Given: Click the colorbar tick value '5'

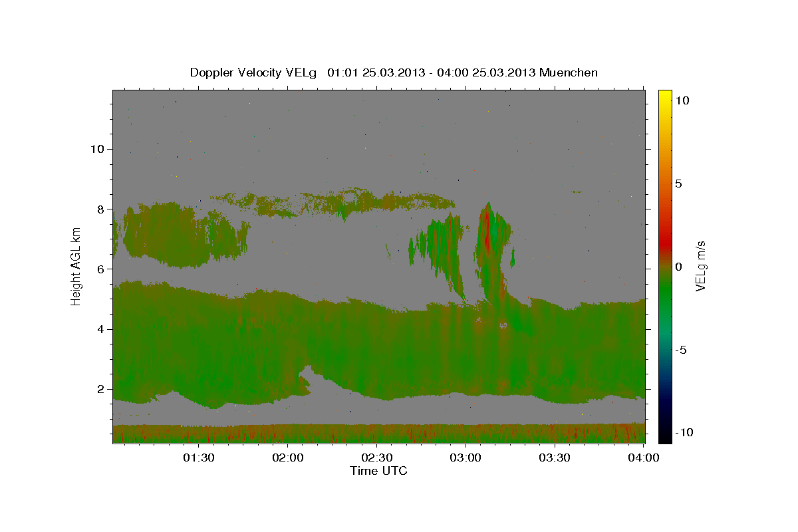Looking at the screenshot, I should click(x=678, y=184).
